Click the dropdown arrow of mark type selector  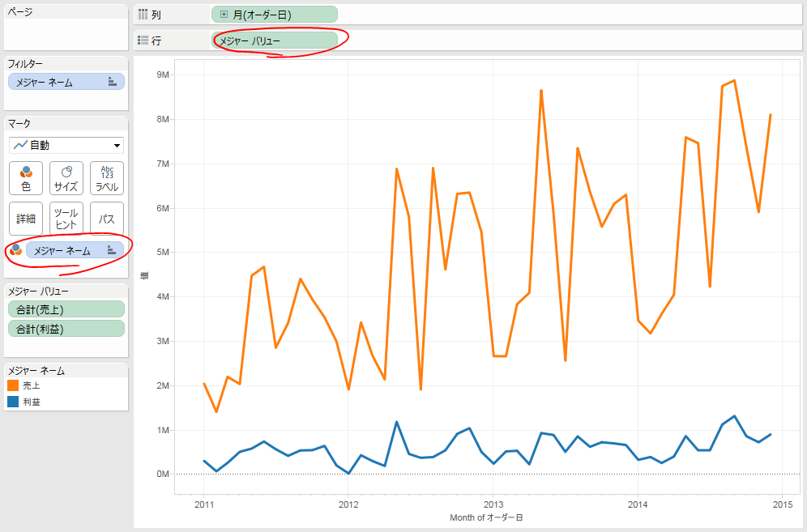117,146
